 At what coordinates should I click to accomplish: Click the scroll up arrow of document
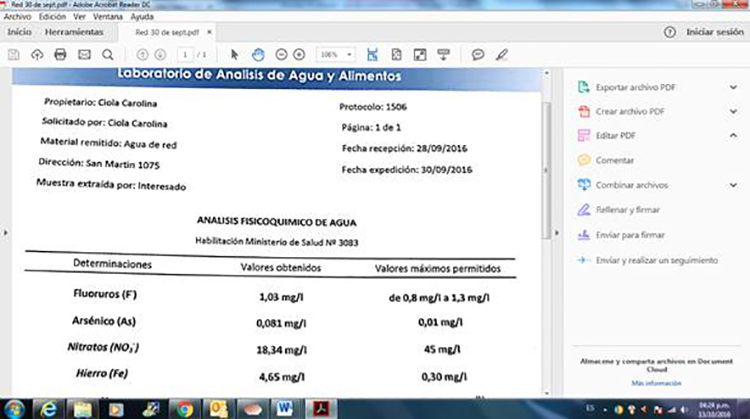[546, 73]
